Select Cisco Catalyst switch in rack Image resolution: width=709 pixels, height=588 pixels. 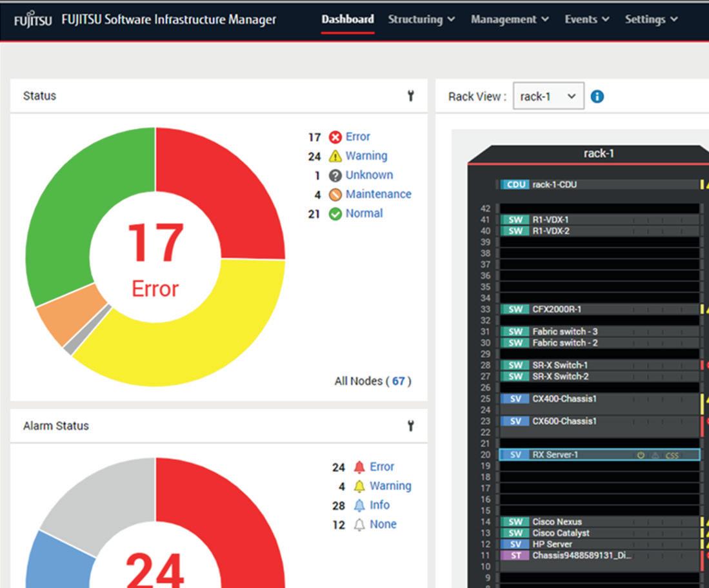599,533
